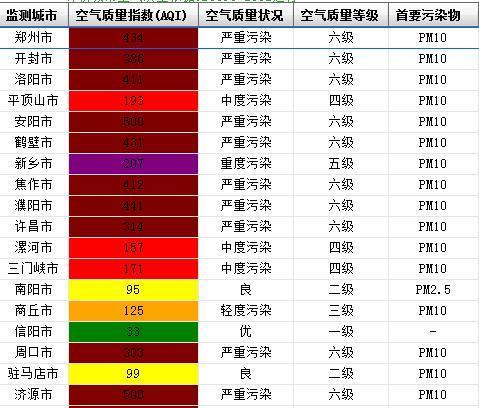479x408 pixels.
Task: Select the 新乡市 city cell
Action: (x=33, y=164)
